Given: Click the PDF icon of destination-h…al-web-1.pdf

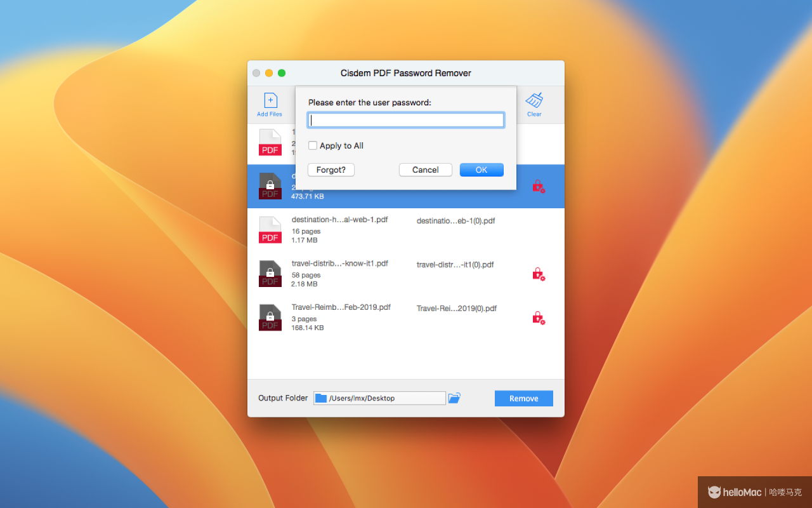Looking at the screenshot, I should tap(270, 230).
